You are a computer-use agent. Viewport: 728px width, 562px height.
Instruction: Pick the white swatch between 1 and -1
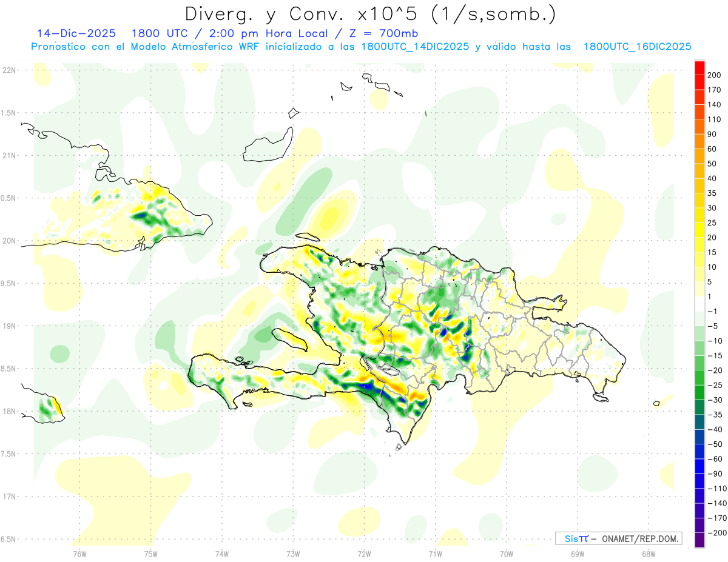699,304
